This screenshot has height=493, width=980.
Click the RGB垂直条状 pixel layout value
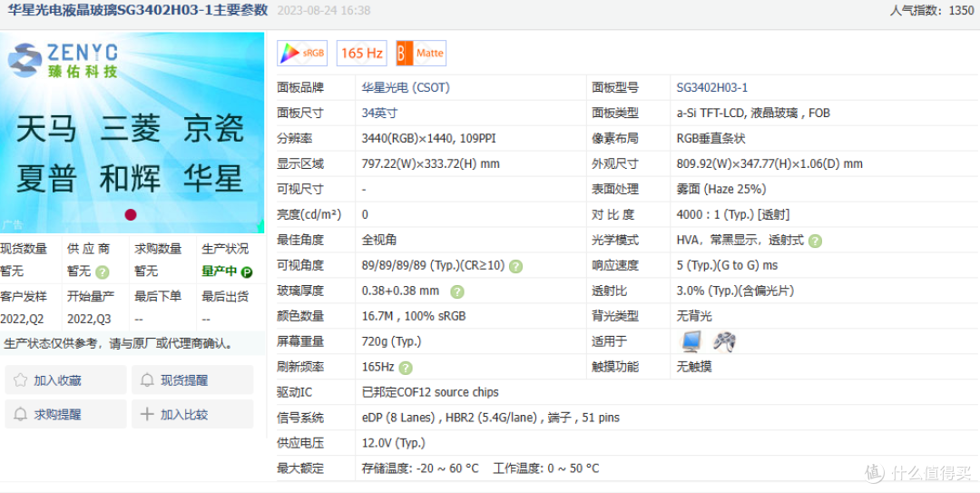click(710, 139)
